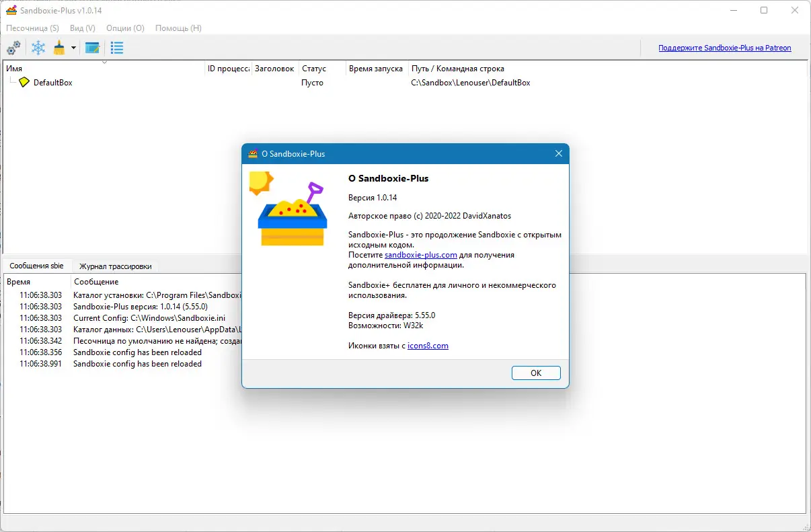This screenshot has height=532, width=811.
Task: Click Поддержите Sandboxie-Plus на Patreon link
Action: (x=725, y=48)
